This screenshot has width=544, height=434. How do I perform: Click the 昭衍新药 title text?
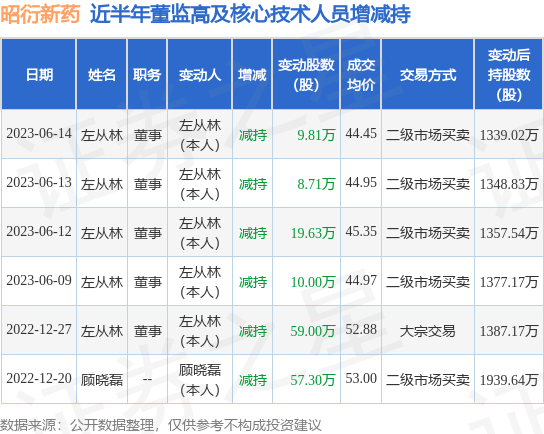click(40, 14)
